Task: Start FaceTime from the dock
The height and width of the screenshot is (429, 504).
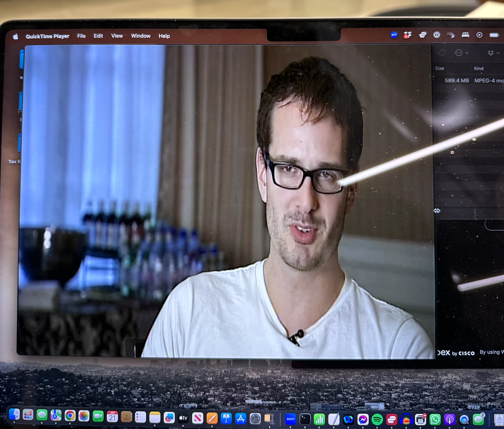Action: [x=98, y=416]
